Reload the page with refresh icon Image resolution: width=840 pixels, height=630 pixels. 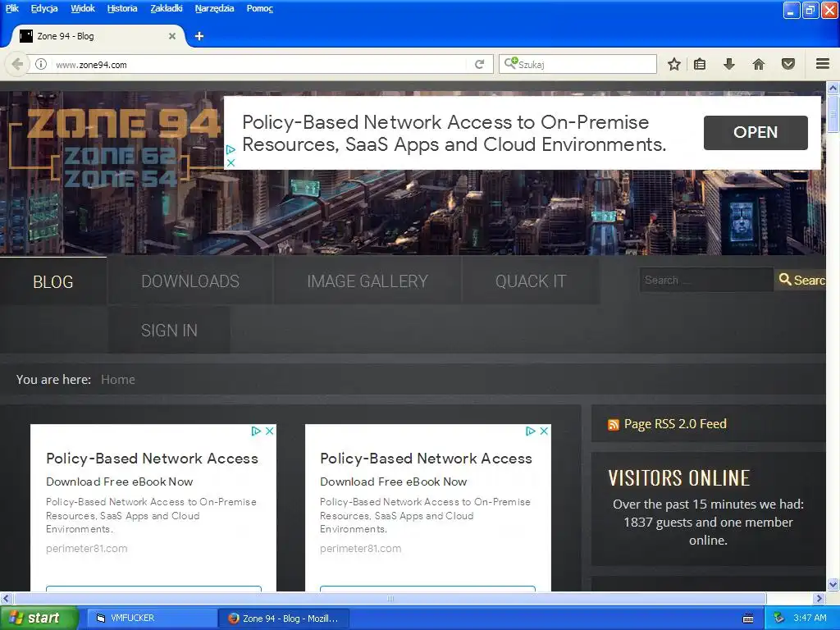coord(479,64)
